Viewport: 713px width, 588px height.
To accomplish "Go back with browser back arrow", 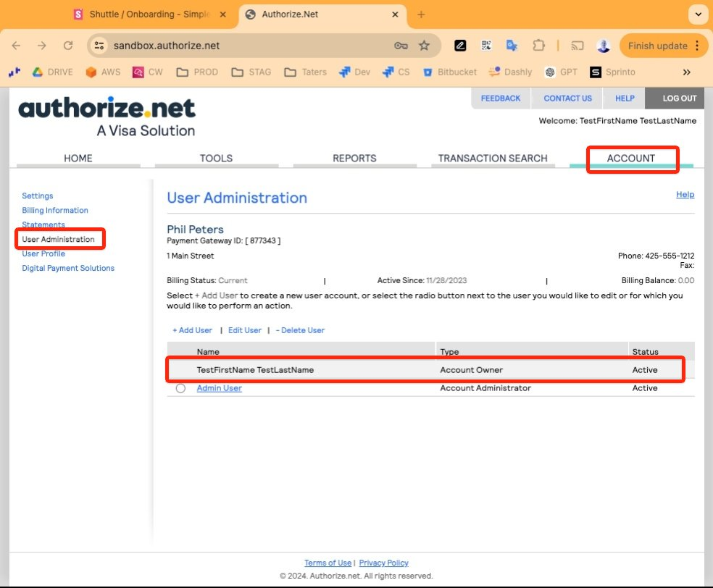I will [17, 46].
